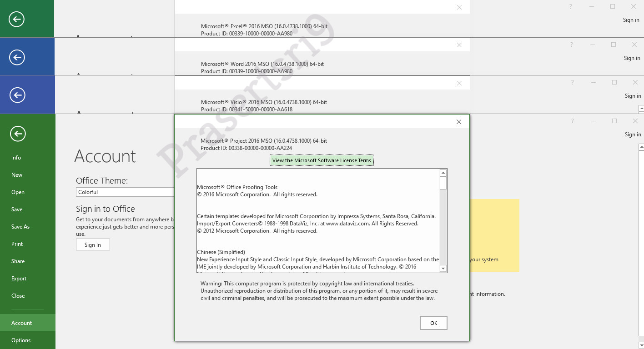Click the Microsoft Project 2016 MSO version line
The width and height of the screenshot is (644, 349).
(264, 141)
